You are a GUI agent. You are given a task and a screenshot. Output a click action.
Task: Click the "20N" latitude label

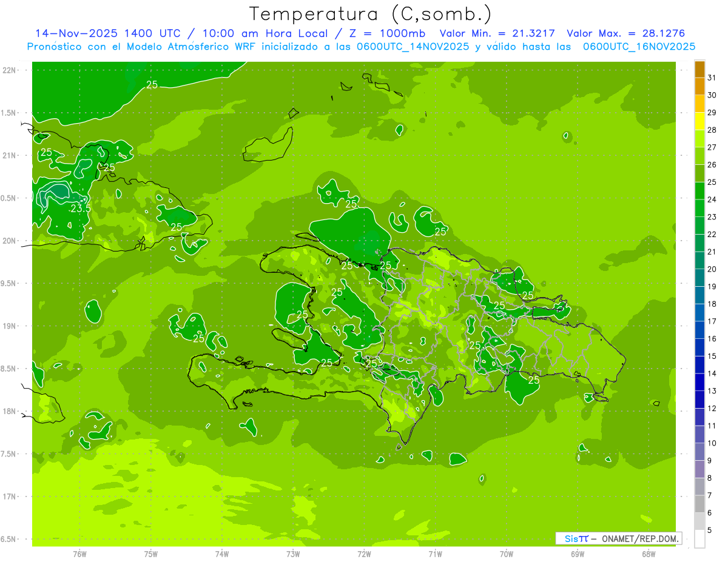pos(9,241)
